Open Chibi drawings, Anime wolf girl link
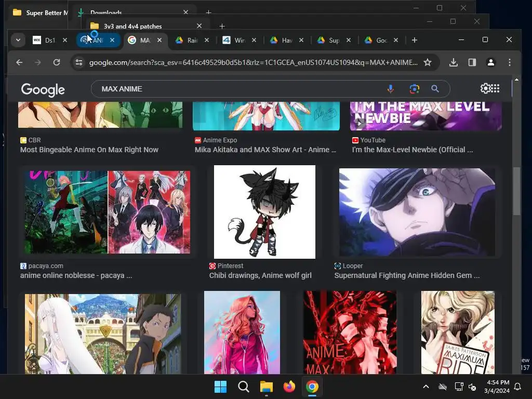Image resolution: width=532 pixels, height=399 pixels. pyautogui.click(x=260, y=275)
